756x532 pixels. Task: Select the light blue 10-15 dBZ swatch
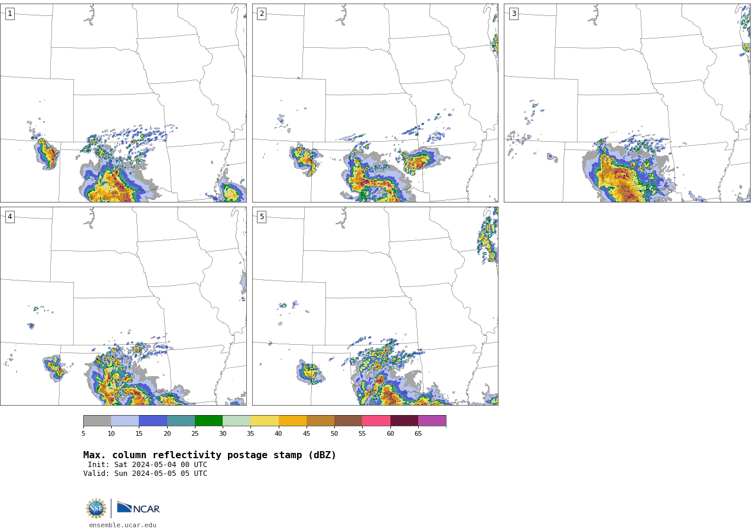point(125,421)
